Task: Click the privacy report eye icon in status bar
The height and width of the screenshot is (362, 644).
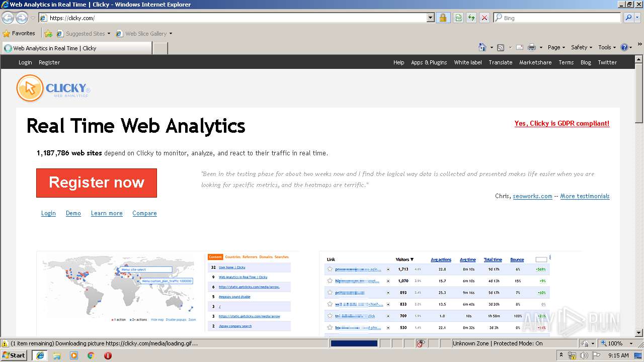Action: pos(421,343)
